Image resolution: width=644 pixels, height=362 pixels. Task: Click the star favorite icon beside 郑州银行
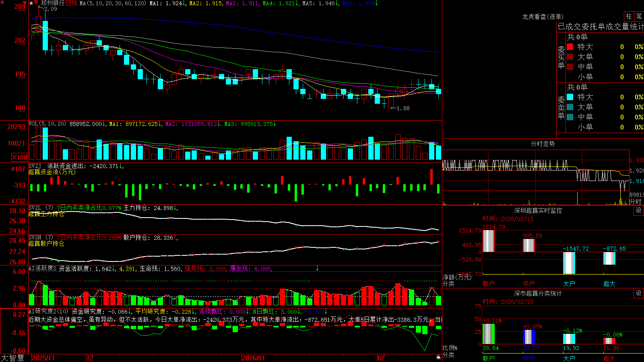pyautogui.click(x=31, y=3)
